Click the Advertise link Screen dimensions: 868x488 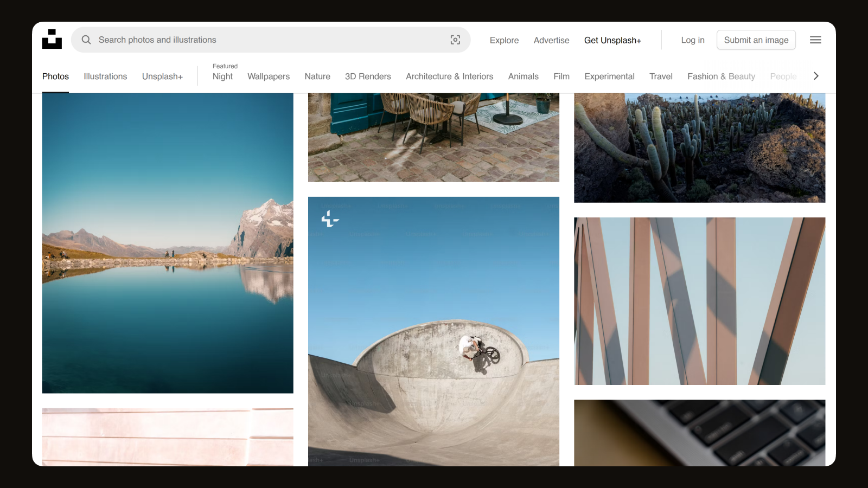click(x=551, y=40)
